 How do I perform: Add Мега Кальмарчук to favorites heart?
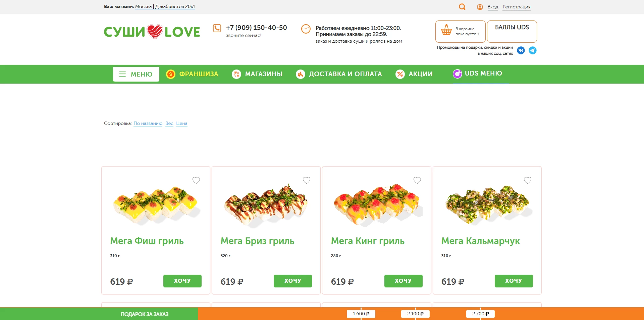(528, 180)
